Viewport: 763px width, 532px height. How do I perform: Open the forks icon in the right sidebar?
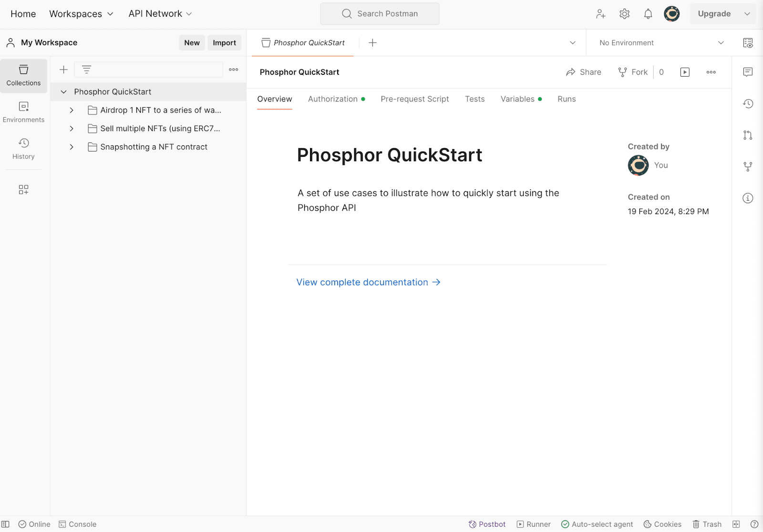(x=748, y=166)
